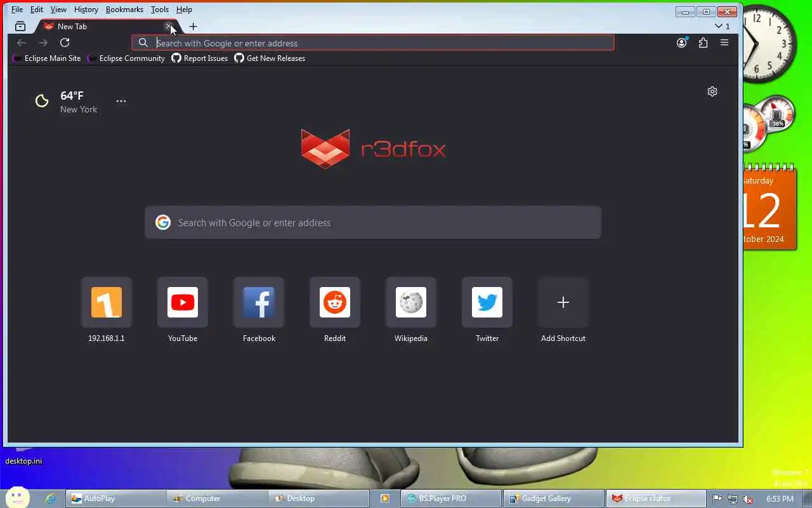Screen dimensions: 812x508
Task: Open the Reddit shortcut tile
Action: [x=335, y=311]
